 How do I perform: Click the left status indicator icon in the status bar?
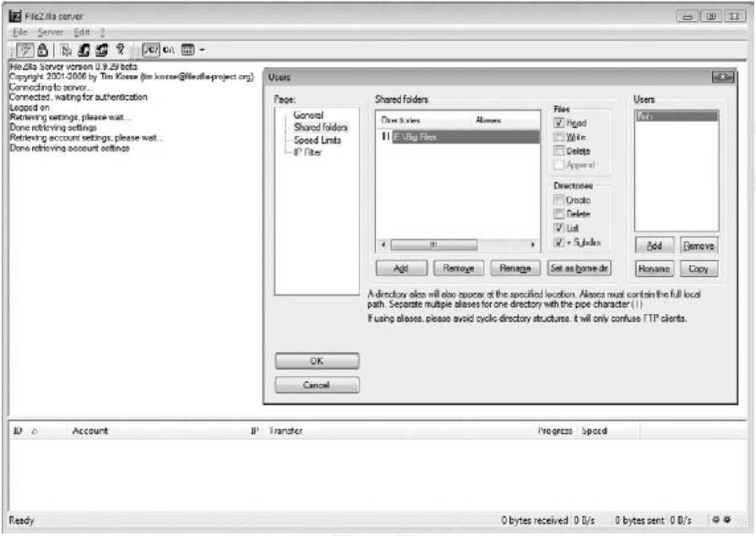click(716, 519)
